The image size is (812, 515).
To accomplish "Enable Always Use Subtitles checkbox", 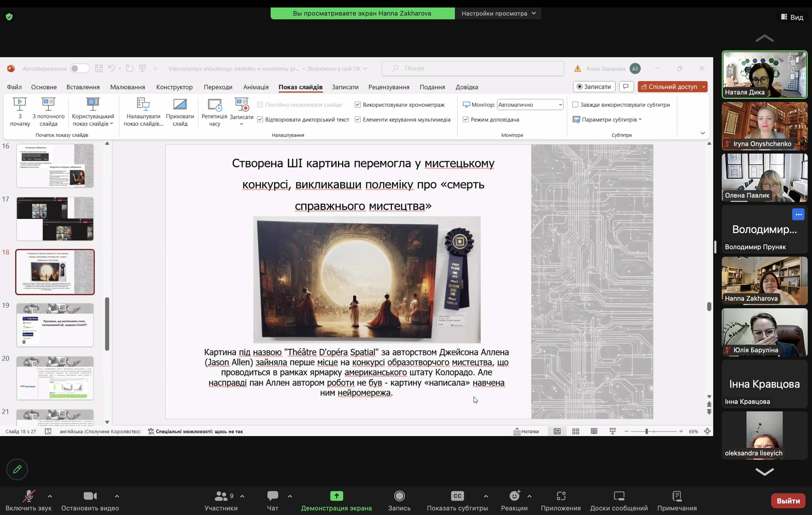I will point(575,104).
